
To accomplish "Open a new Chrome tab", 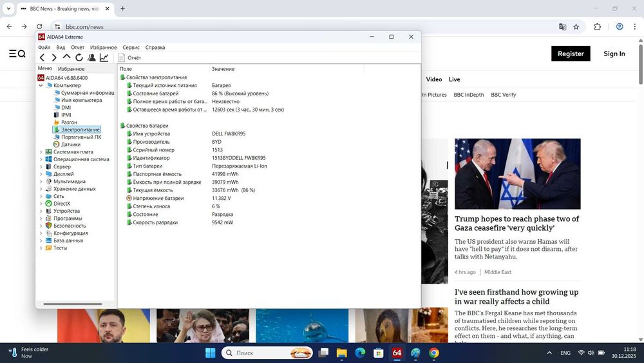I will 122,8.
